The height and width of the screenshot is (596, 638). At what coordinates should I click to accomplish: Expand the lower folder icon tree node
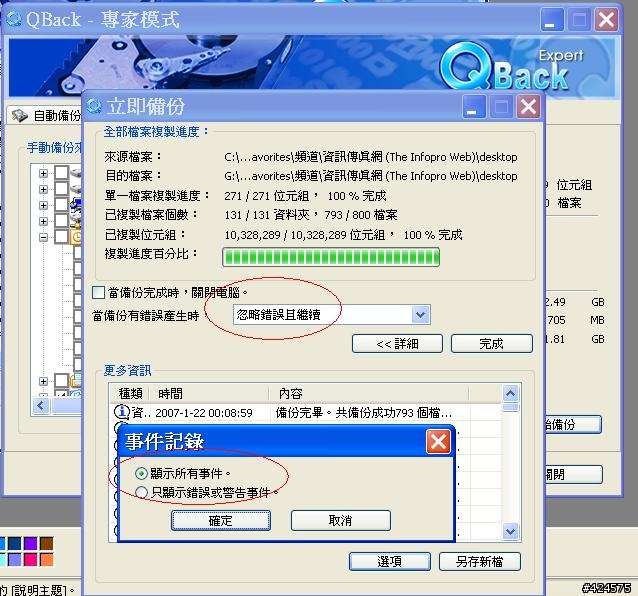click(43, 381)
